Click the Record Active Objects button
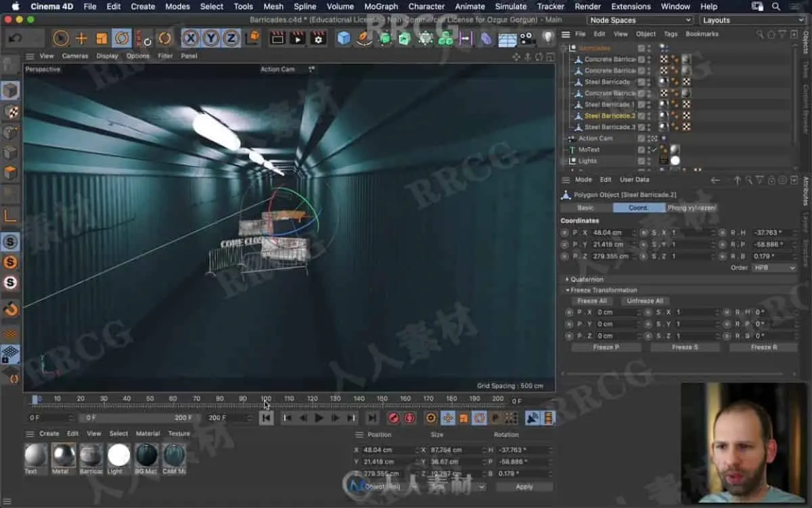This screenshot has height=508, width=812. [392, 418]
